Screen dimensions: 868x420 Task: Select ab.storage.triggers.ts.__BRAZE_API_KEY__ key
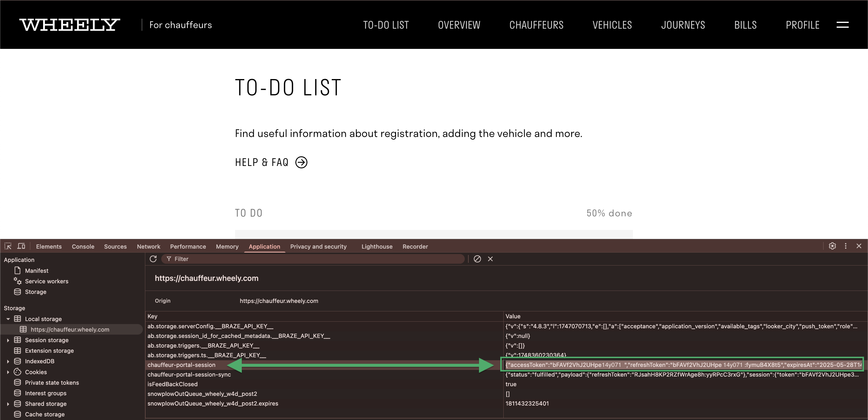point(206,355)
